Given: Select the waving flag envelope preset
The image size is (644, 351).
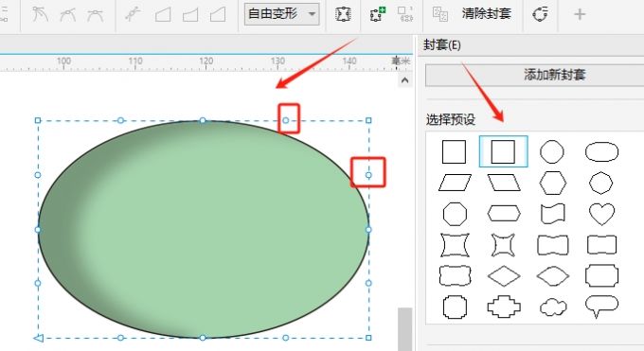Looking at the screenshot, I should click(553, 214).
